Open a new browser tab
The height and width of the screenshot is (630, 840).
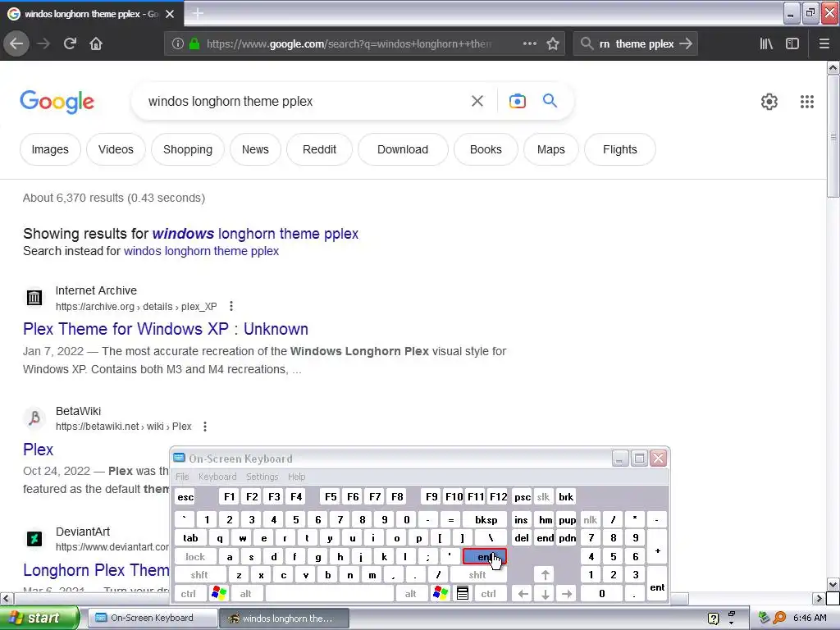[x=198, y=13]
